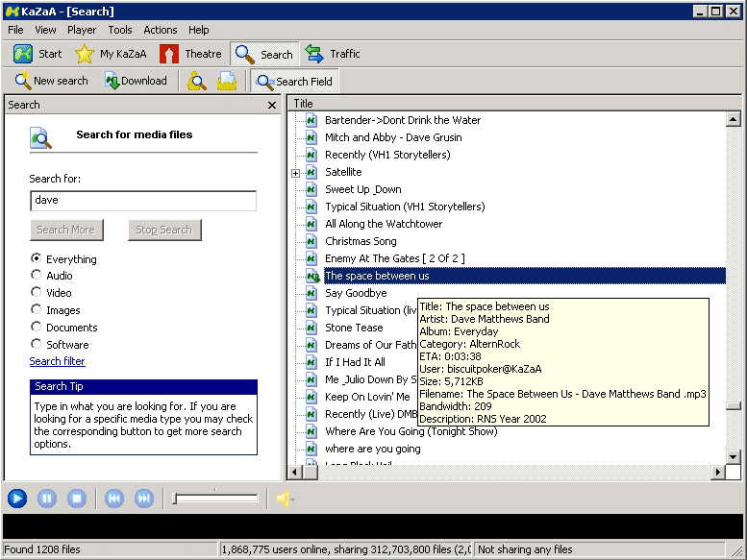
Task: Select result Where Are You Going (Tonight Show)
Action: pyautogui.click(x=411, y=431)
